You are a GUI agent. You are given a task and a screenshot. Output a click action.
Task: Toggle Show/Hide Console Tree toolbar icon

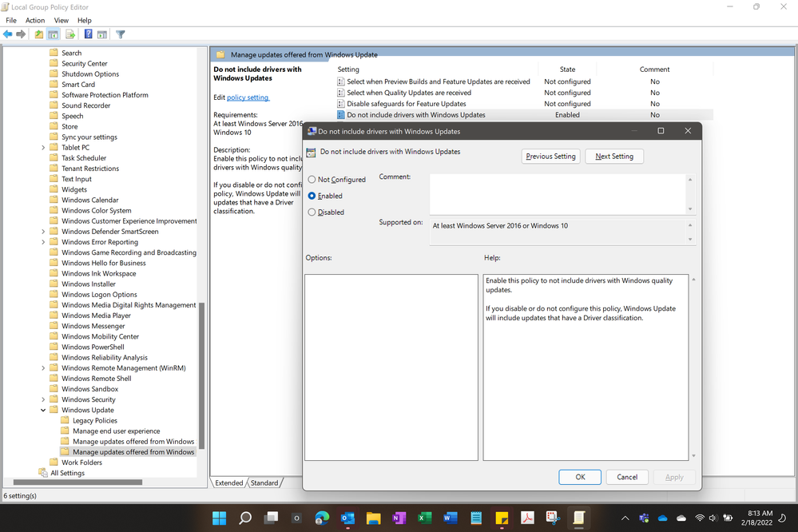pos(53,34)
